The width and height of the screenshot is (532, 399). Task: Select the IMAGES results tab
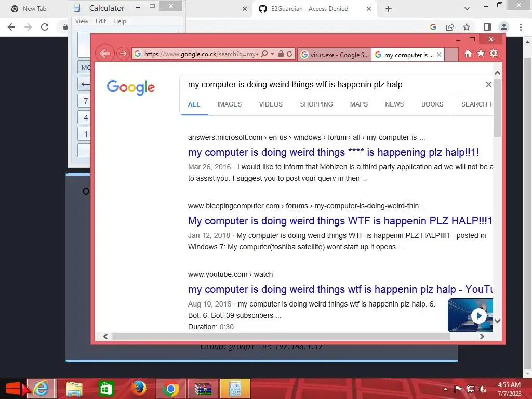[230, 104]
